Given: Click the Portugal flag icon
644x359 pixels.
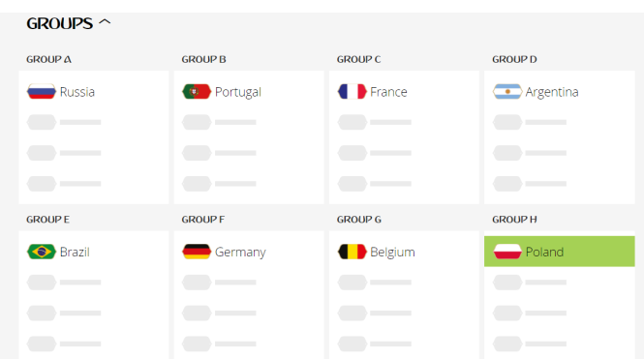Looking at the screenshot, I should tap(197, 92).
